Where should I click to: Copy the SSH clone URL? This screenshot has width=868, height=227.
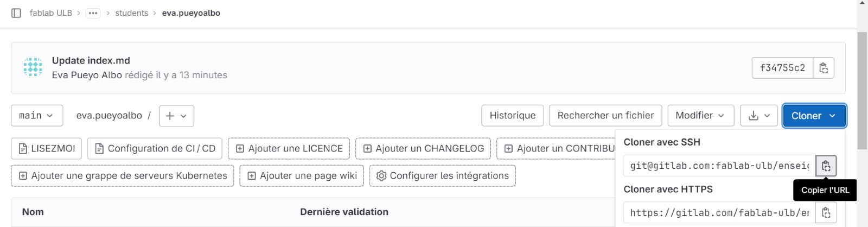(826, 166)
